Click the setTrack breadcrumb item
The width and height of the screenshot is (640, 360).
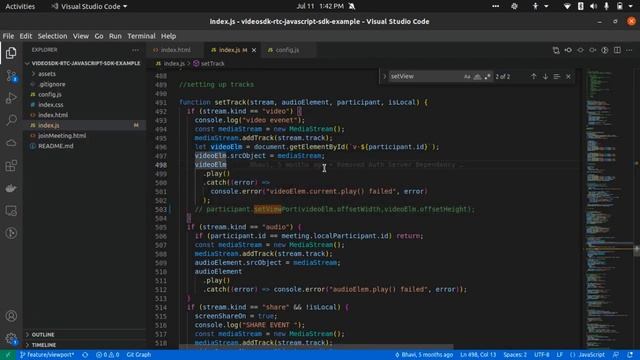(x=209, y=64)
